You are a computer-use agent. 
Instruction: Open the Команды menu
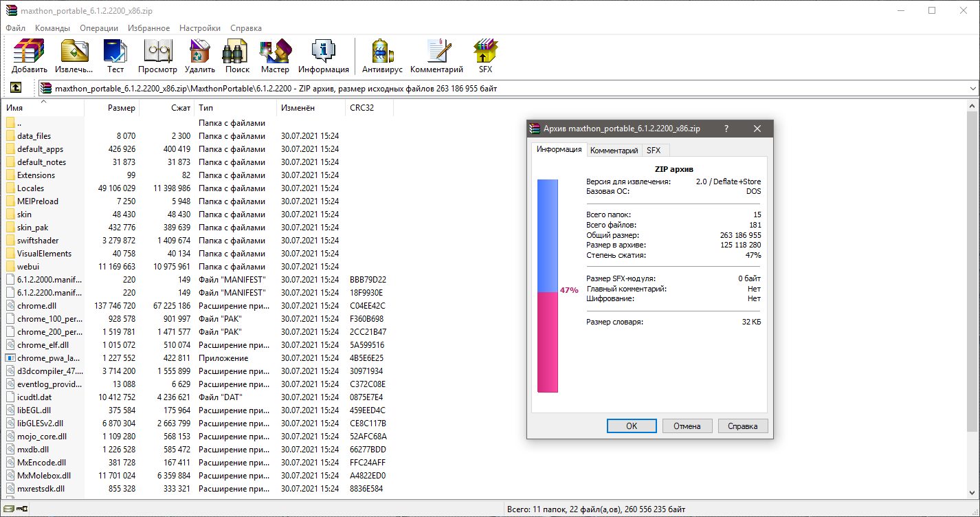(x=52, y=28)
